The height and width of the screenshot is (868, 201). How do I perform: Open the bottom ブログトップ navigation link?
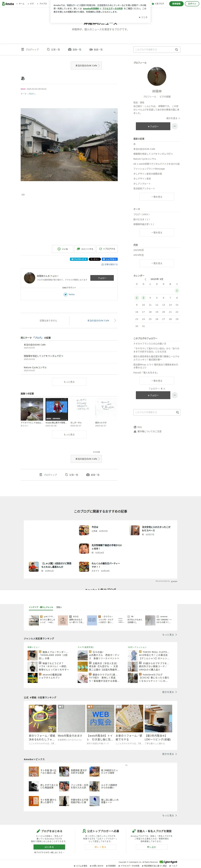click(x=48, y=475)
